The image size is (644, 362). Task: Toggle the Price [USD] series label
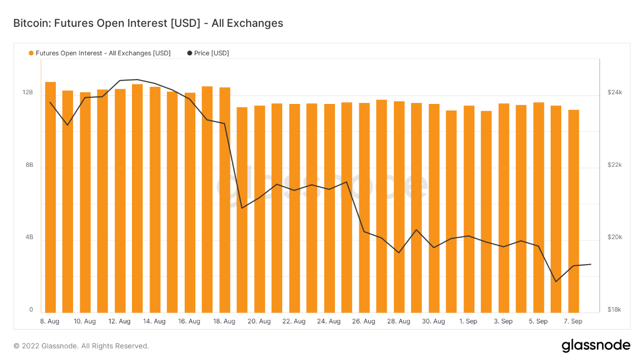coord(212,53)
